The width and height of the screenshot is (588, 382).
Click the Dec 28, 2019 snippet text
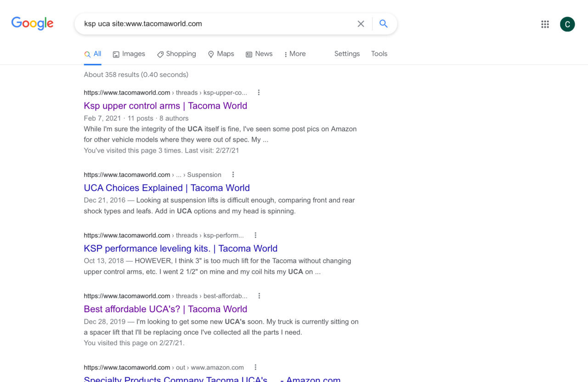pyautogui.click(x=221, y=327)
